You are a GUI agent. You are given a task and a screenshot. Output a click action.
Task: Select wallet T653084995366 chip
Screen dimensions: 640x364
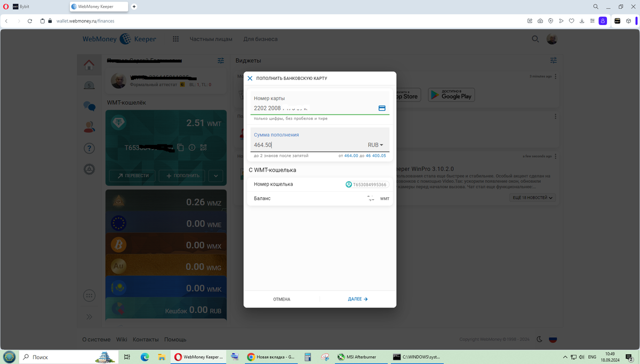367,184
